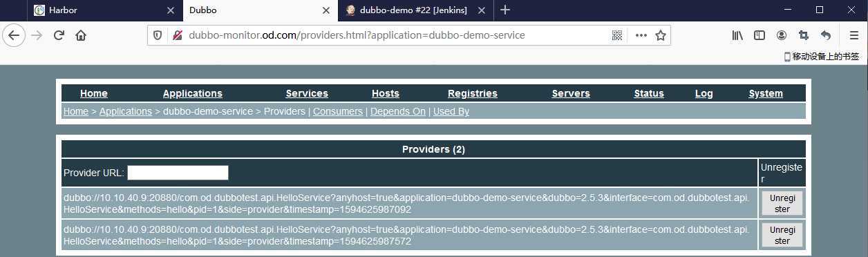The height and width of the screenshot is (257, 868).
Task: Close the dubbo-demo #22 Jenkins tab
Action: click(482, 10)
